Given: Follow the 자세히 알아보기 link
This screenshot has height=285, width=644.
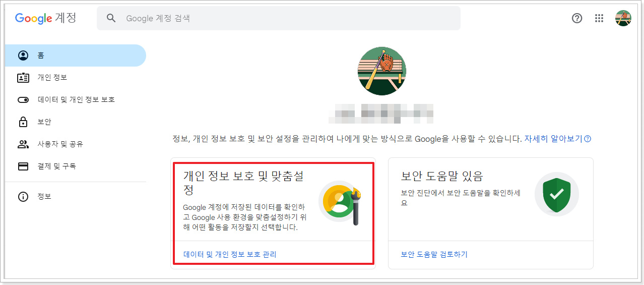Looking at the screenshot, I should [553, 139].
